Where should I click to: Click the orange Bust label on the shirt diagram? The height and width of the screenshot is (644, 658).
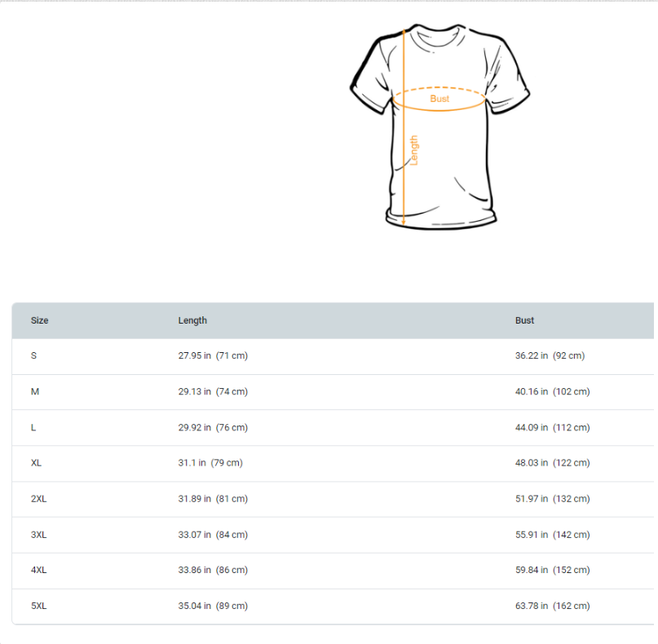click(x=439, y=99)
